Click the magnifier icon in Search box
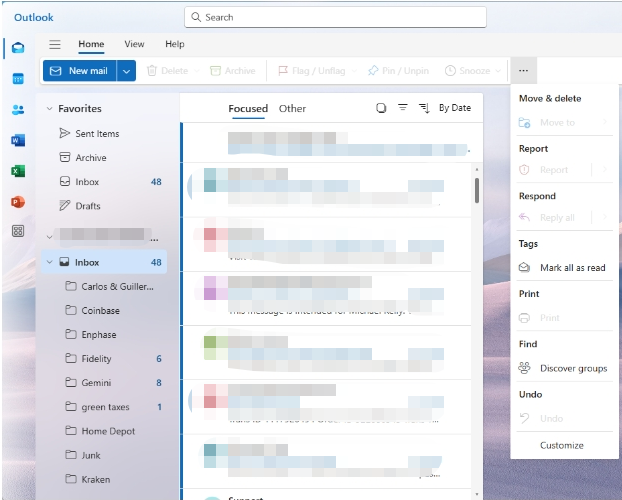 tap(196, 17)
